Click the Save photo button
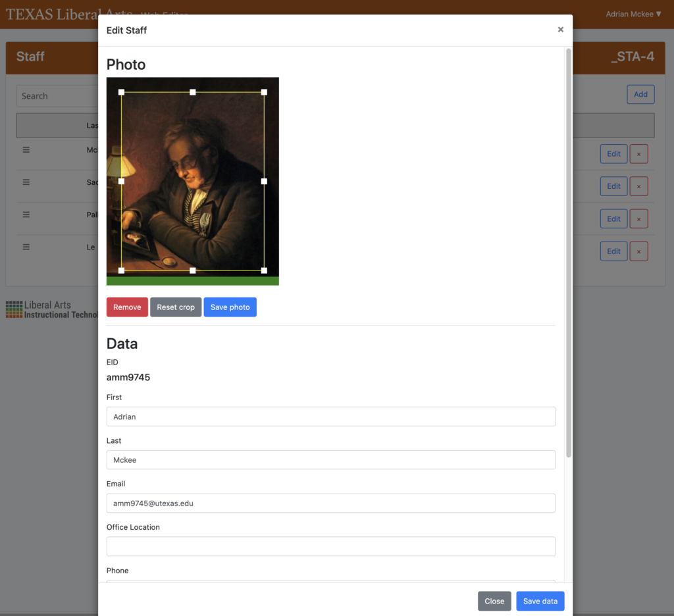Viewport: 674px width, 616px height. 230,307
